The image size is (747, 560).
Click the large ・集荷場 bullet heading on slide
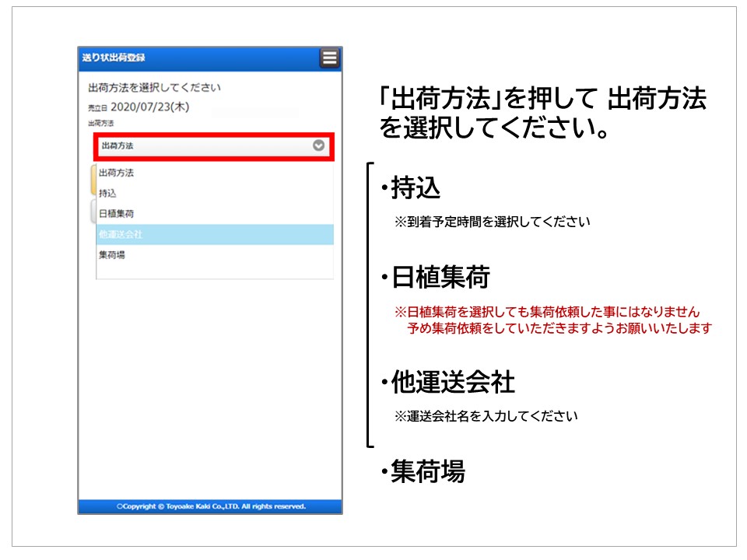tap(423, 471)
